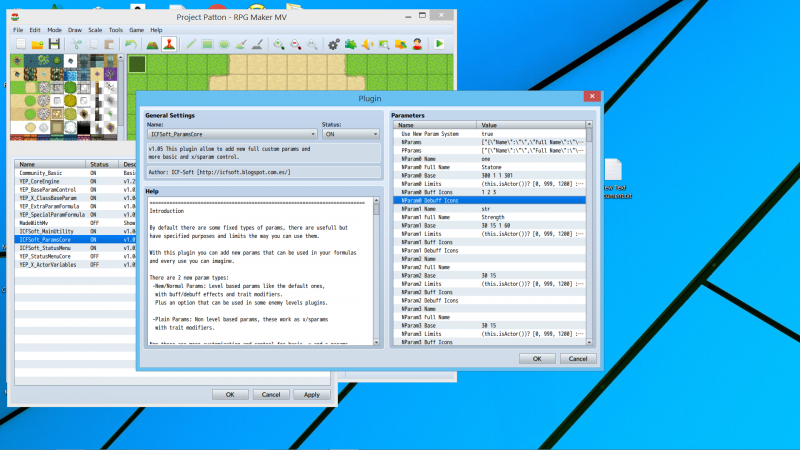Switch to Event mode icon
Viewport: 800px width, 450px height.
click(169, 44)
